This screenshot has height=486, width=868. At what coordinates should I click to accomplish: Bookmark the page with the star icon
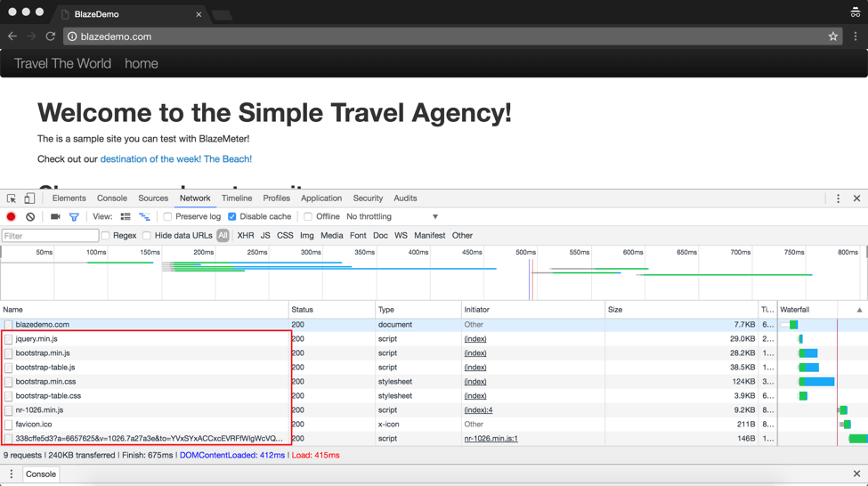click(x=833, y=36)
